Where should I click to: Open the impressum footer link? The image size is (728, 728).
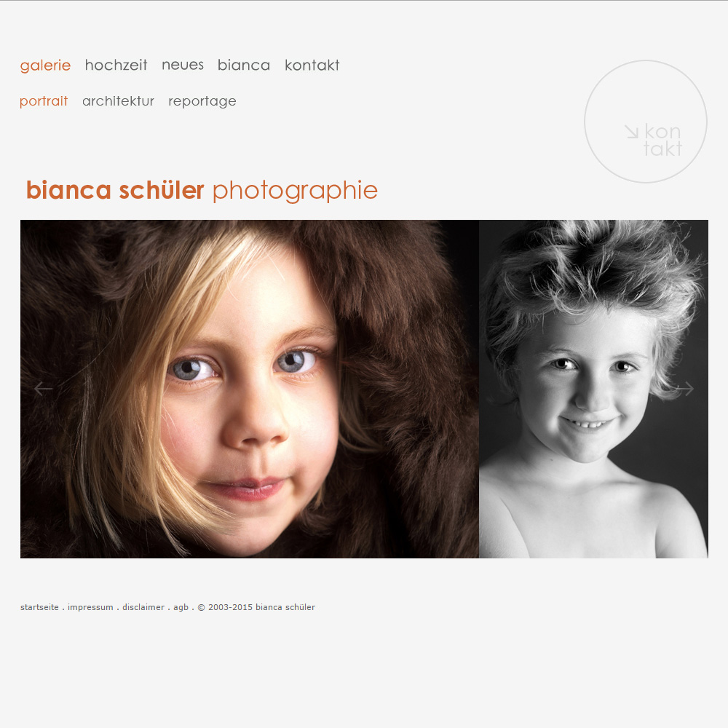[90, 607]
